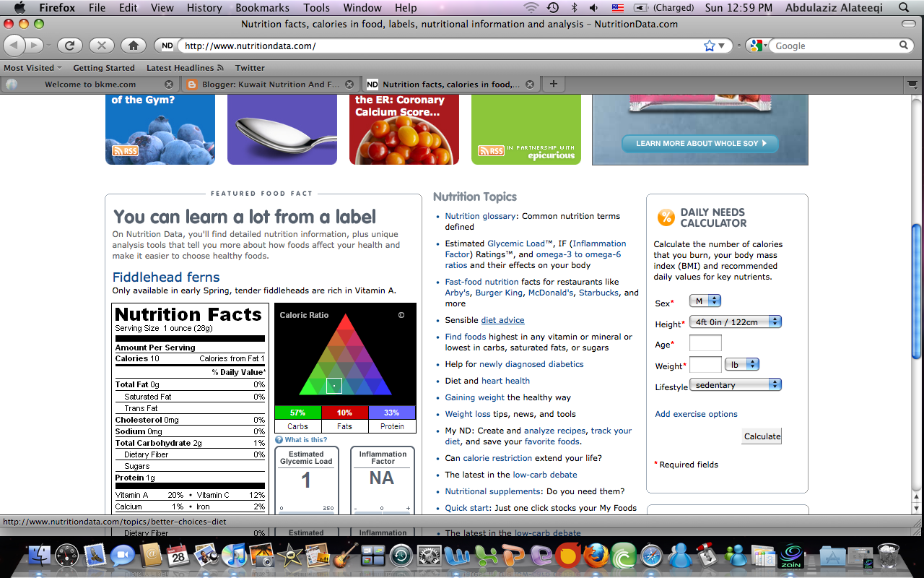Click the Stop loading button
The width and height of the screenshot is (924, 578).
point(102,46)
